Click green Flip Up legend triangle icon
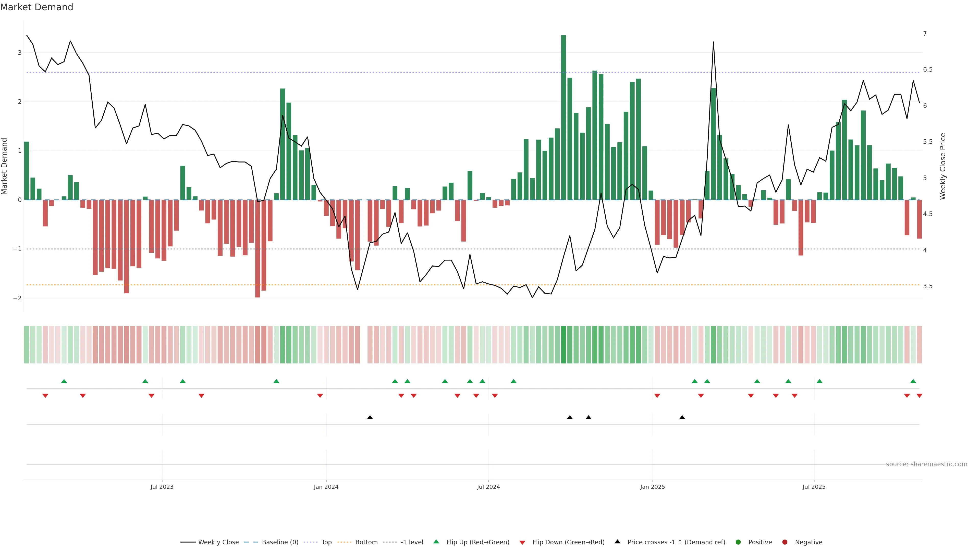980x551 pixels. tap(436, 542)
